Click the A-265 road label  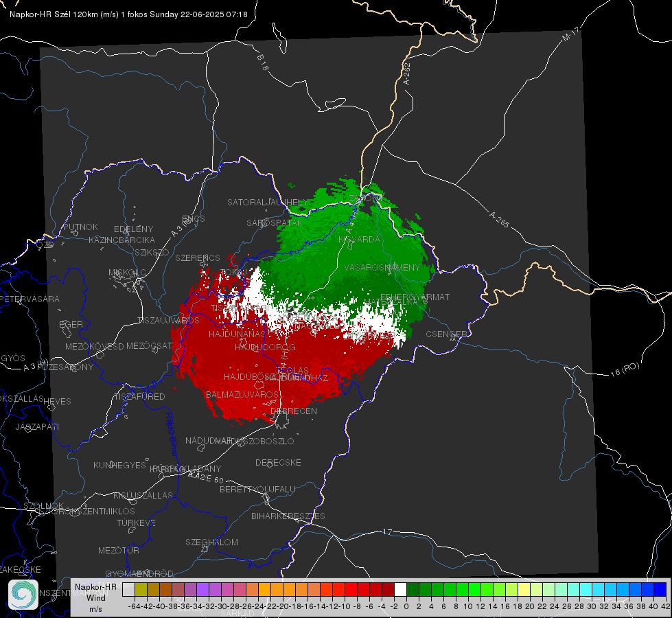click(499, 219)
